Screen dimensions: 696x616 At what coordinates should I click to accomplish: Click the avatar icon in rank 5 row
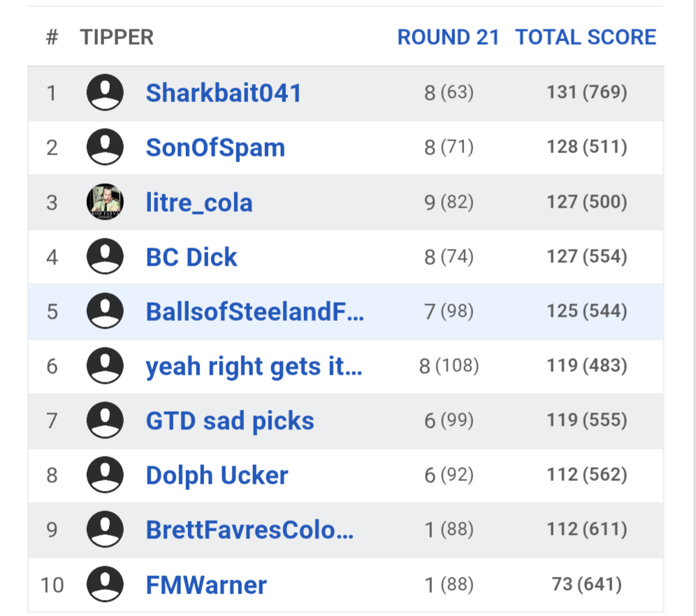point(105,311)
